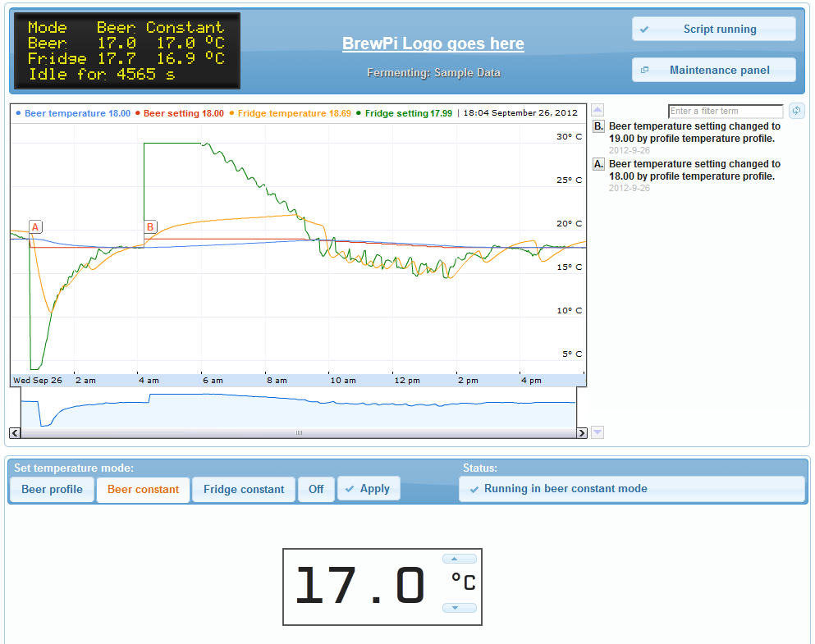Click the range selector right arrow

pos(582,432)
